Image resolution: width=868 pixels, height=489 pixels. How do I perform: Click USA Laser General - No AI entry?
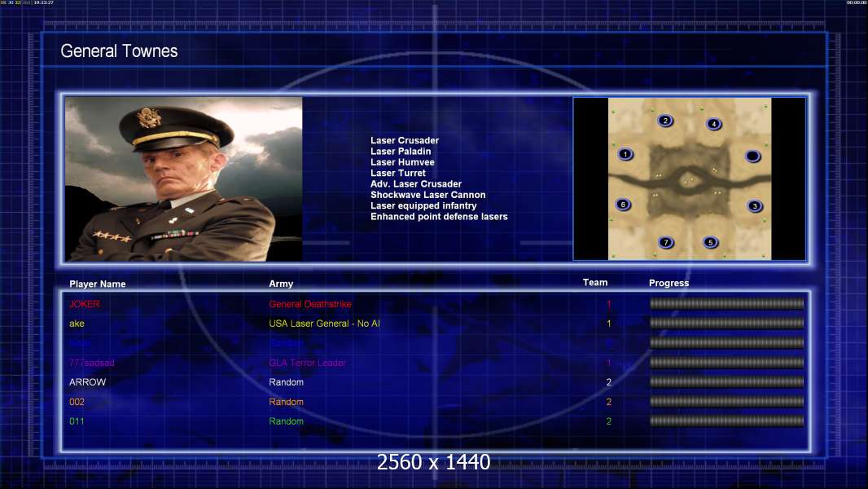click(x=324, y=324)
